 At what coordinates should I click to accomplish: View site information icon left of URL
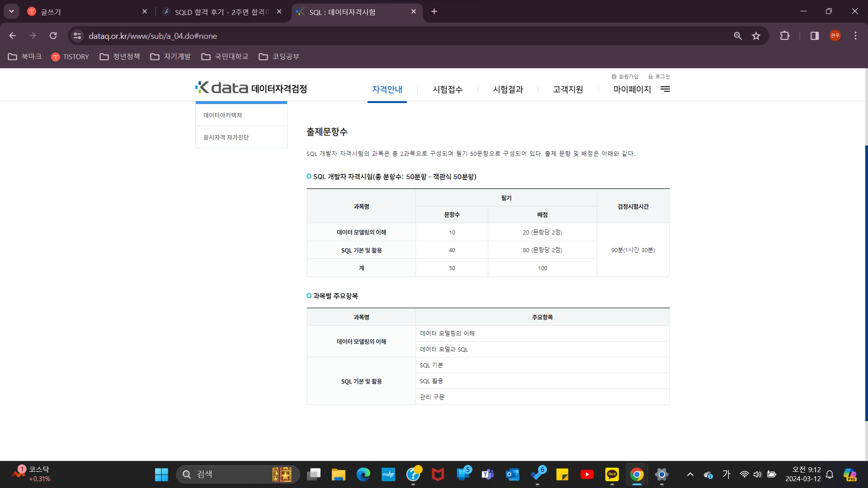(x=77, y=36)
